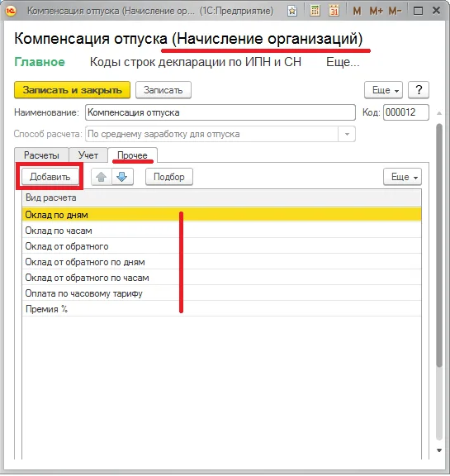The width and height of the screenshot is (450, 476).
Task: Click the M memory button
Action: coord(357,12)
